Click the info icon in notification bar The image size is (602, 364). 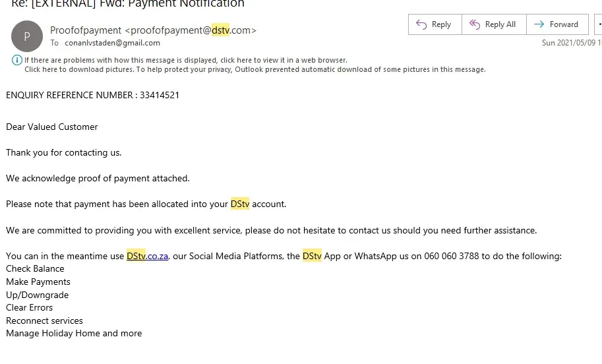click(17, 60)
